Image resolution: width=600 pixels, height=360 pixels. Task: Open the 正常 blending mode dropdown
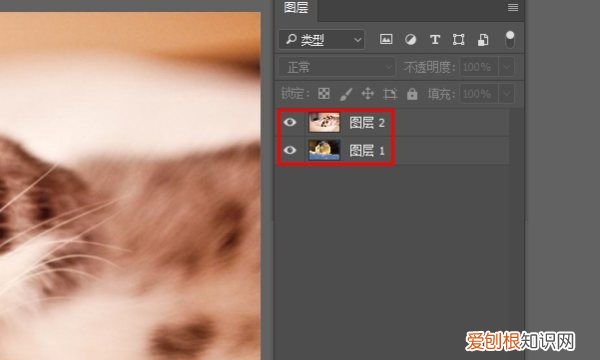(337, 67)
